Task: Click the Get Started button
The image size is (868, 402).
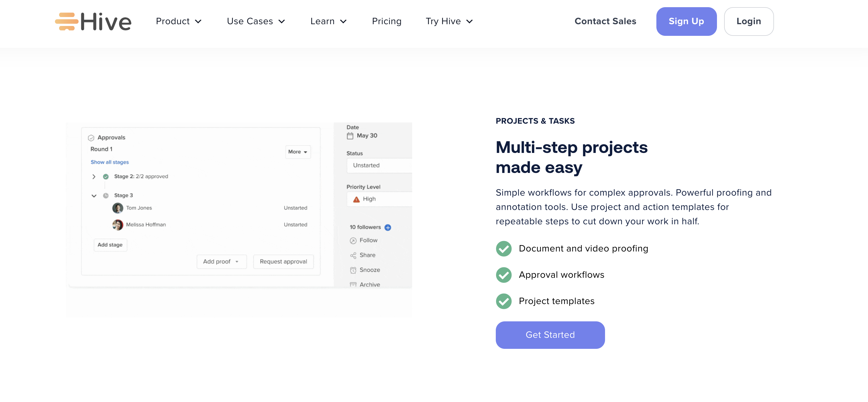Action: click(x=550, y=335)
